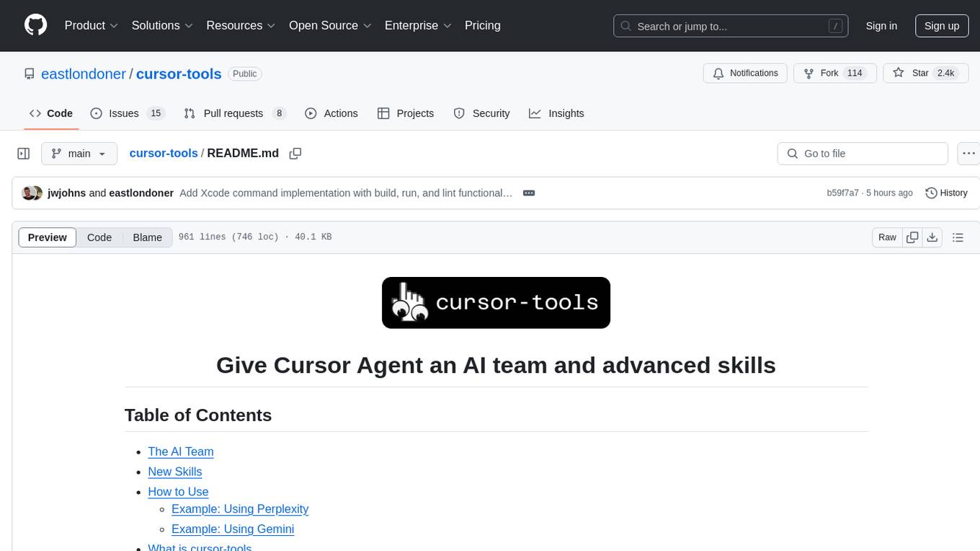This screenshot has width=980, height=551.
Task: Jump to The AI Team section
Action: 181,451
